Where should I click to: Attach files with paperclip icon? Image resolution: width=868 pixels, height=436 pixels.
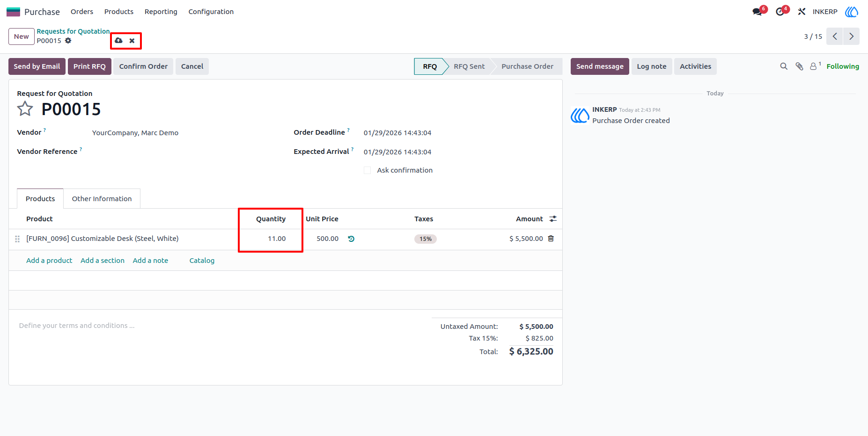(799, 66)
